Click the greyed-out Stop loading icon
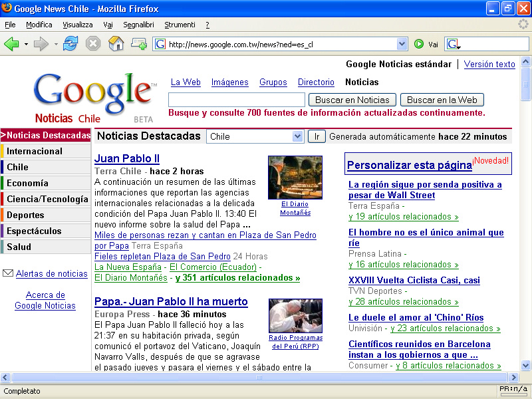 (x=92, y=44)
